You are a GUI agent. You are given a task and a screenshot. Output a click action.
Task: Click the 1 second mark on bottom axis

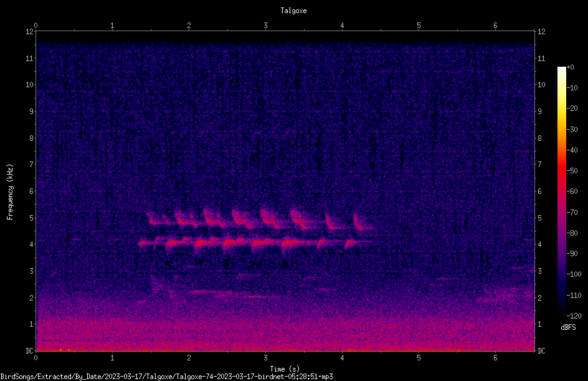112,358
